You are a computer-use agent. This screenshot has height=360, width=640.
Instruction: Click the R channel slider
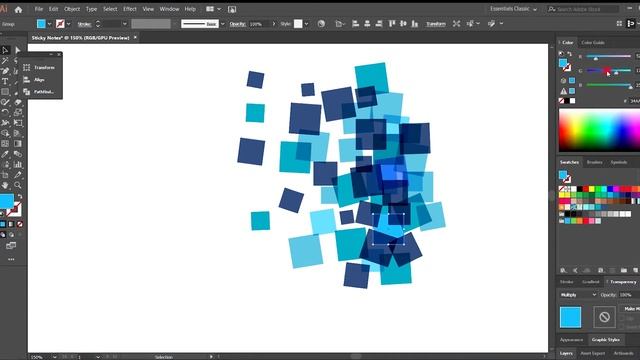609,56
